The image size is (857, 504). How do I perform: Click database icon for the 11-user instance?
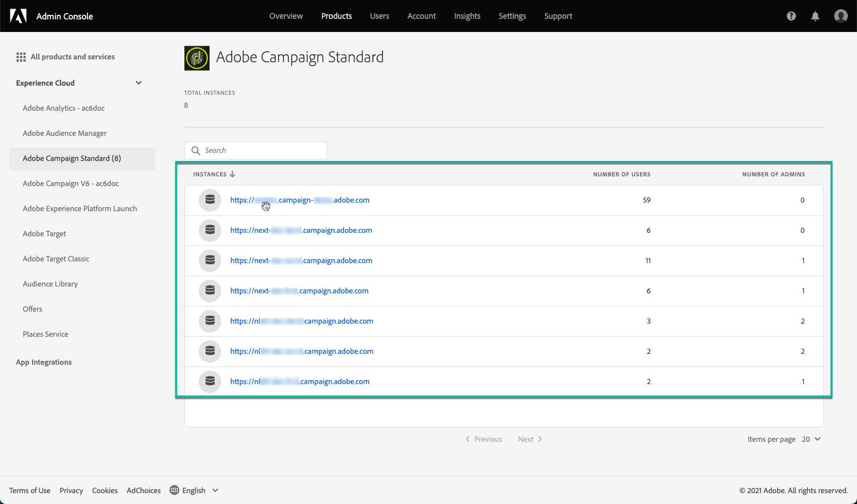click(x=210, y=261)
